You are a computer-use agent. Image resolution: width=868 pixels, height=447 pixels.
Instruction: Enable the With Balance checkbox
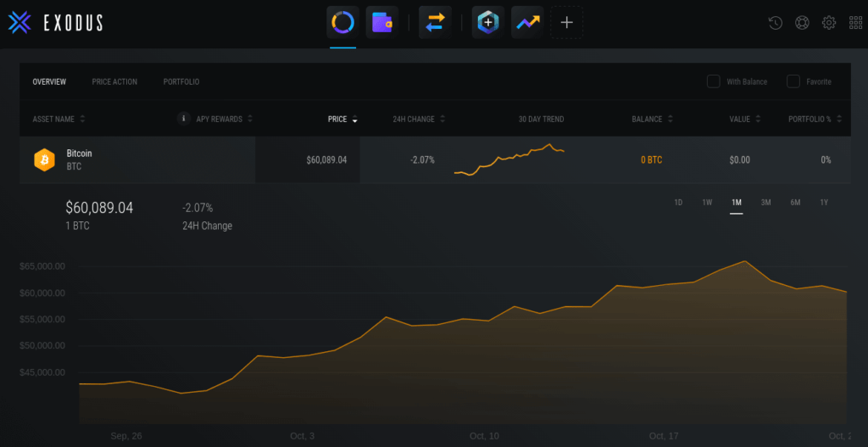tap(714, 81)
